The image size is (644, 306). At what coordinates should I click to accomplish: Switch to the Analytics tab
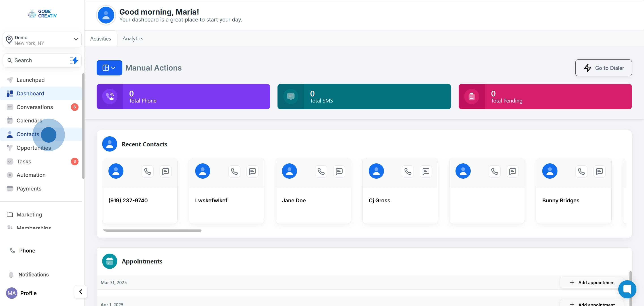coord(133,39)
